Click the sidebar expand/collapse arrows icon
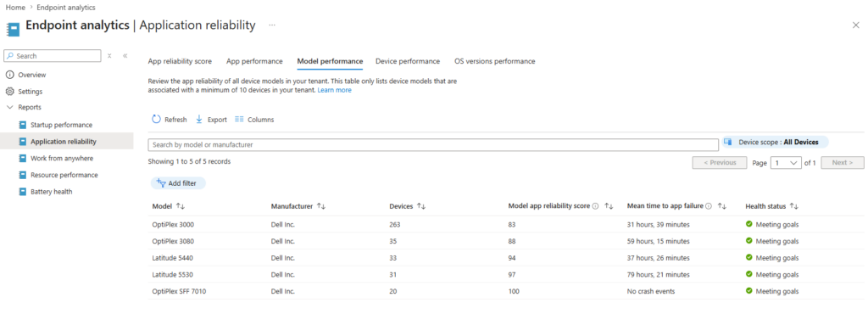Viewport: 868px width, 314px height. (109, 56)
